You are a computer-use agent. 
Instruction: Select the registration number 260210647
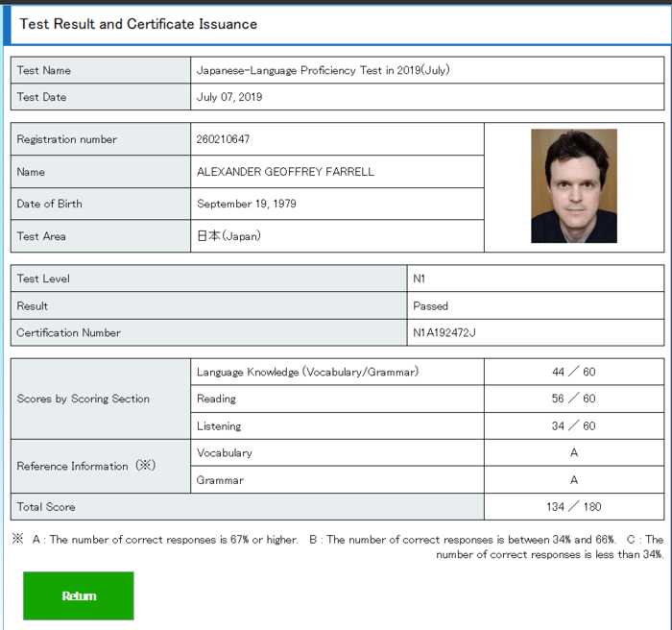tap(224, 139)
